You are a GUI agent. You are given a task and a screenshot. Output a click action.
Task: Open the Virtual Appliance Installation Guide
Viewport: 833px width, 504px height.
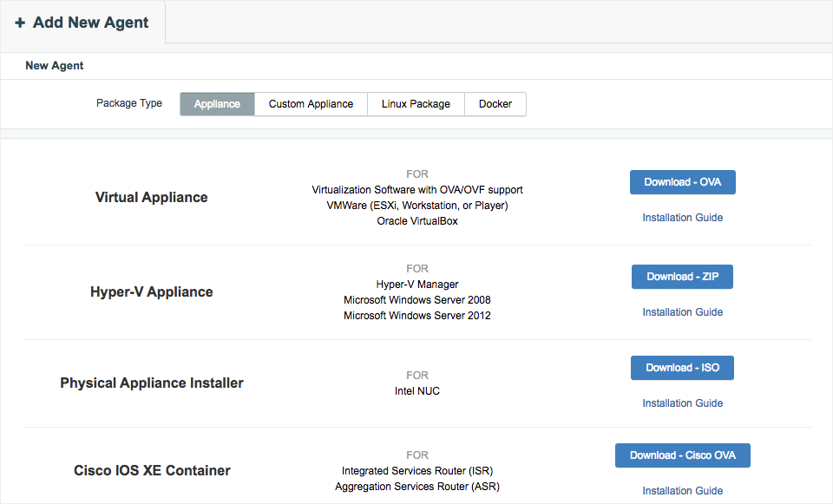point(682,218)
